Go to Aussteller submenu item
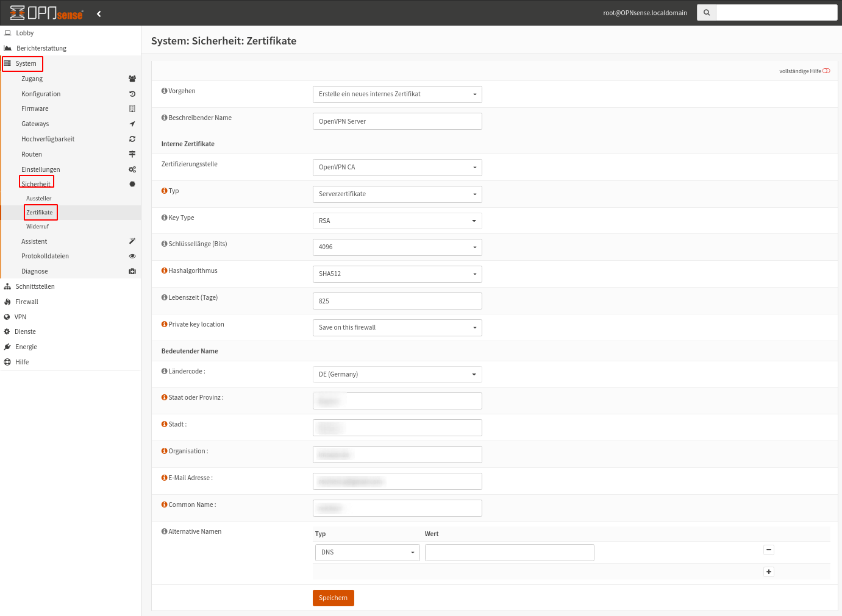The width and height of the screenshot is (842, 616). point(39,199)
